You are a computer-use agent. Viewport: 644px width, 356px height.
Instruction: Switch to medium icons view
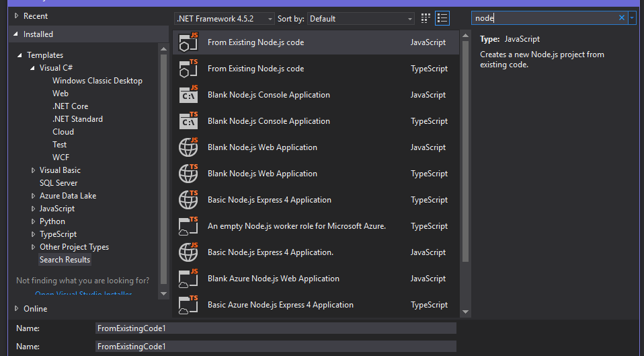[x=426, y=18]
